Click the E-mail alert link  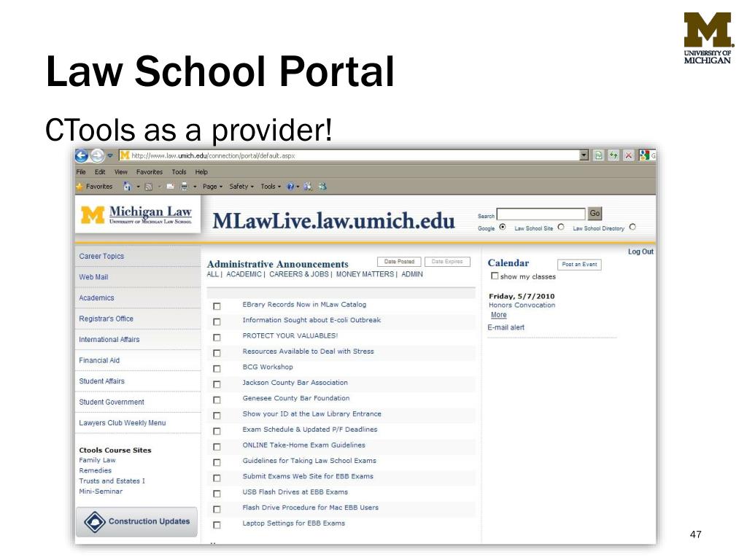(x=506, y=327)
